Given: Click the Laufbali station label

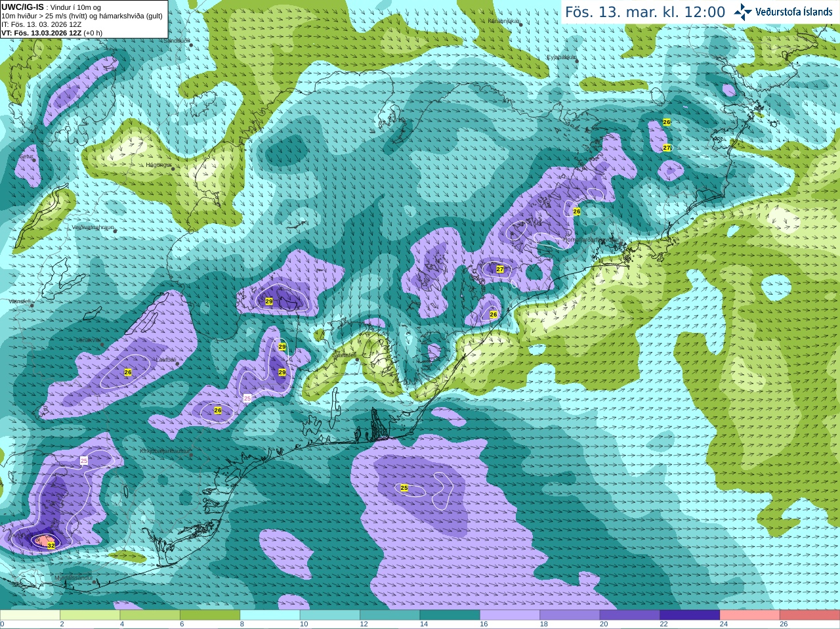Looking at the screenshot, I should [166, 360].
